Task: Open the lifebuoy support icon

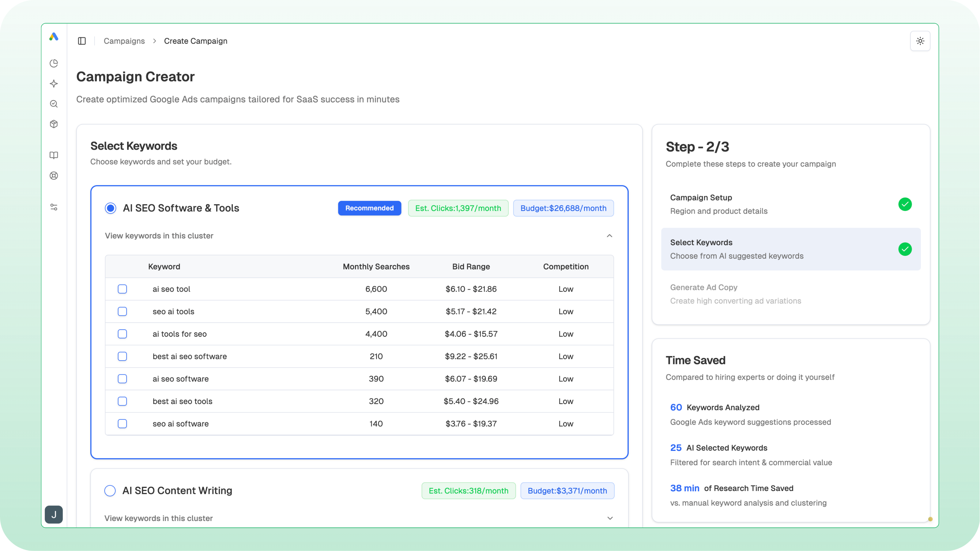Action: point(54,176)
